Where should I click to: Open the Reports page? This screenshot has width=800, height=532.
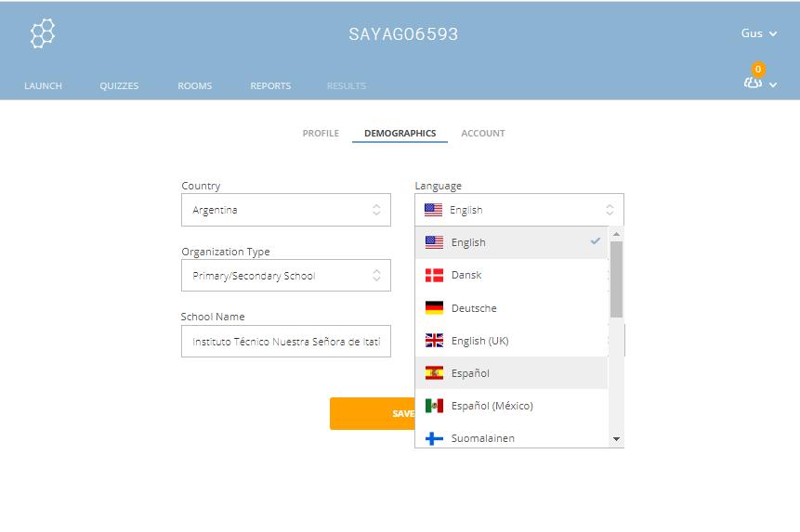coord(270,85)
